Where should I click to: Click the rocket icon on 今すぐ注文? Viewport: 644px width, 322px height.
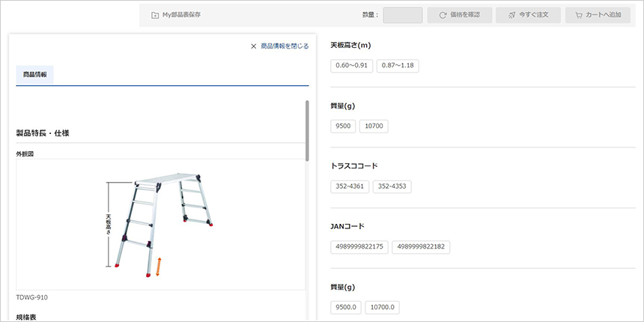pyautogui.click(x=511, y=15)
